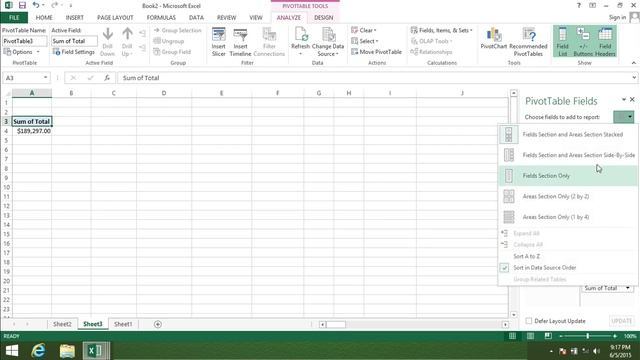This screenshot has width=640, height=360.
Task: Open Recommended PivotTables
Action: 528,42
